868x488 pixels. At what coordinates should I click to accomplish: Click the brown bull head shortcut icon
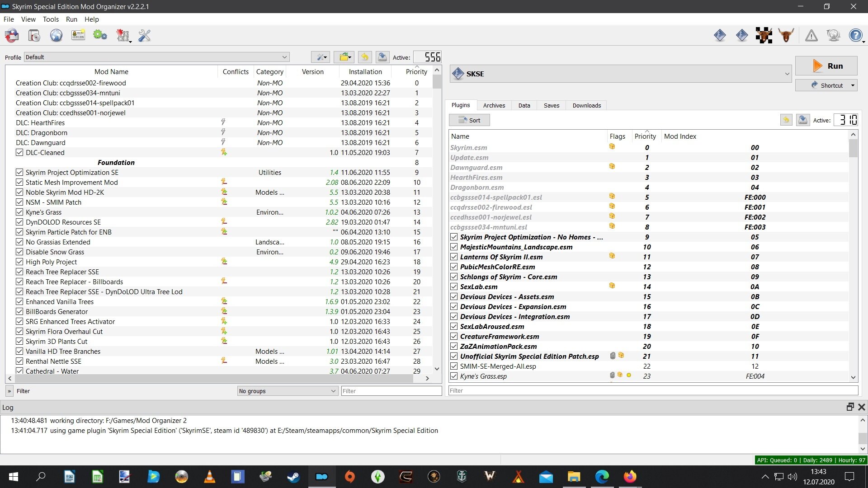tap(786, 35)
